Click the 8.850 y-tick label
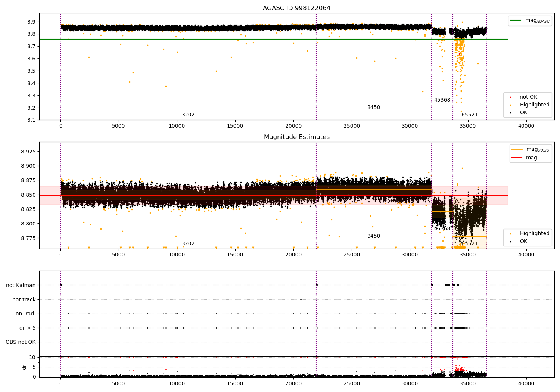Viewport: 560px width, 392px height. (x=28, y=195)
